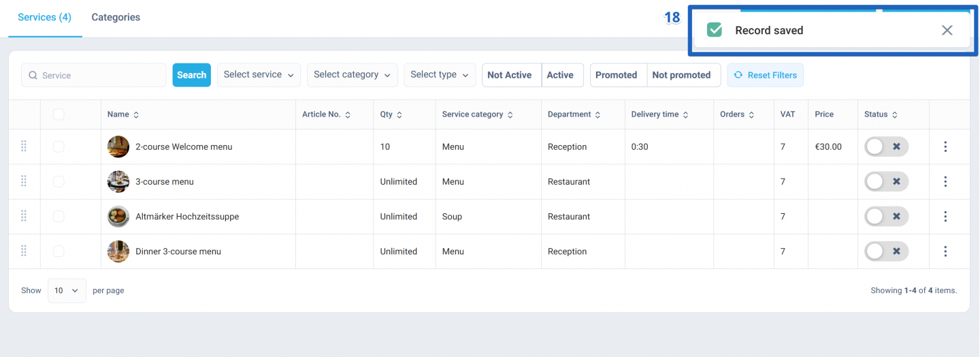Open the Select service dropdown
This screenshot has height=357, width=980.
tap(259, 75)
